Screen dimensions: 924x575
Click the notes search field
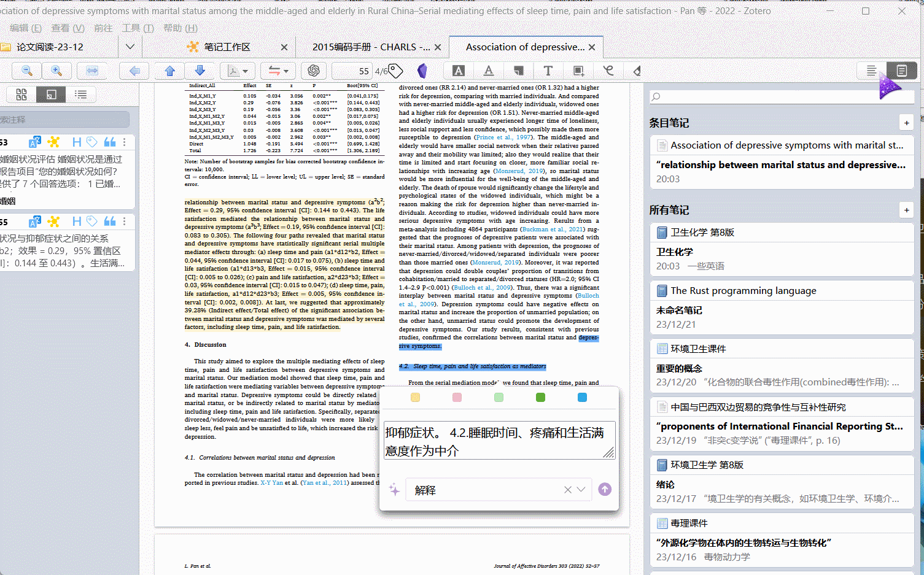click(782, 96)
